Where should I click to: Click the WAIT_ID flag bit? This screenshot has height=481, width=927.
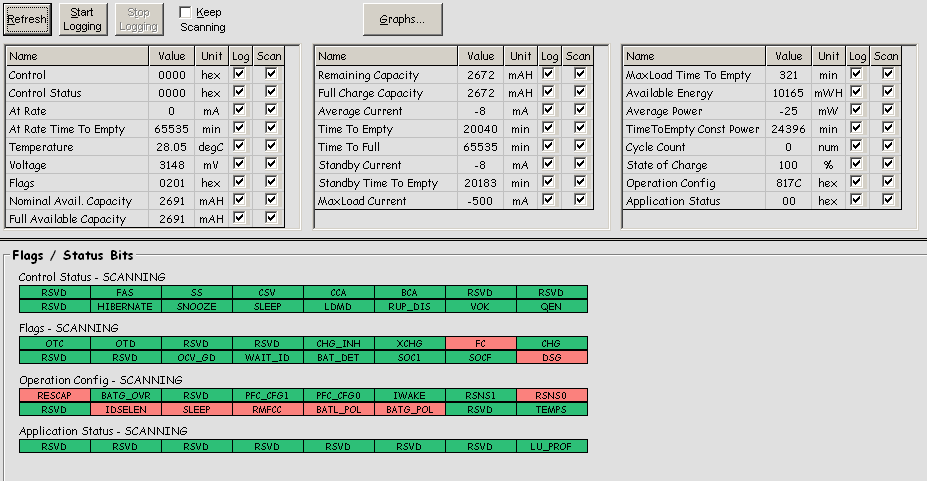point(267,358)
